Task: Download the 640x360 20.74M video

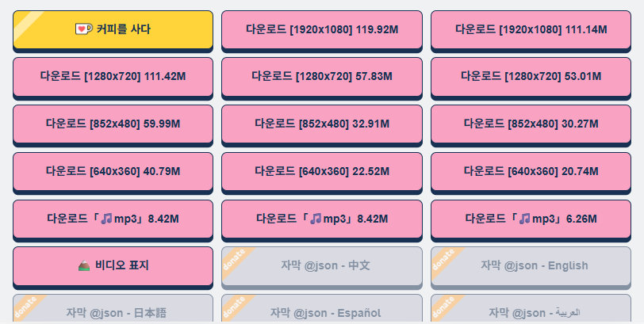Action: point(531,171)
